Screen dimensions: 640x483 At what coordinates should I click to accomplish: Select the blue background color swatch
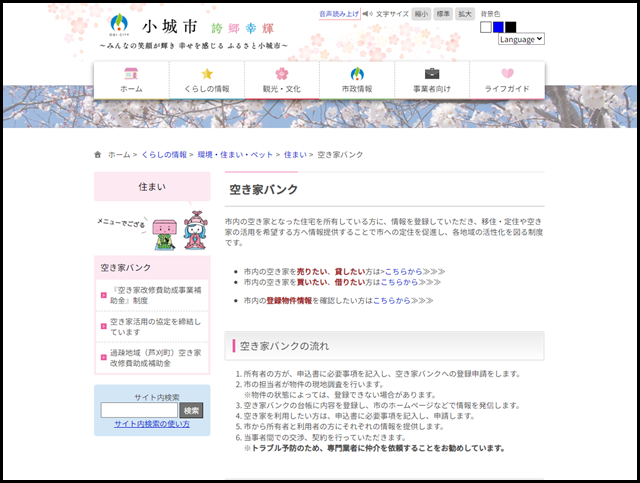tap(498, 27)
